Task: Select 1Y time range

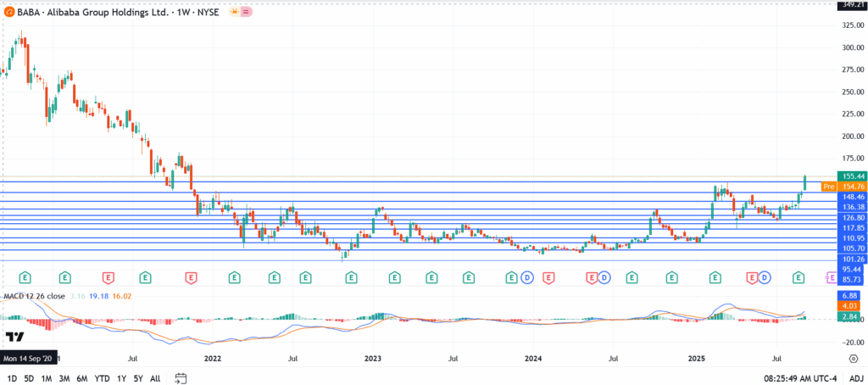Action: pyautogui.click(x=121, y=379)
